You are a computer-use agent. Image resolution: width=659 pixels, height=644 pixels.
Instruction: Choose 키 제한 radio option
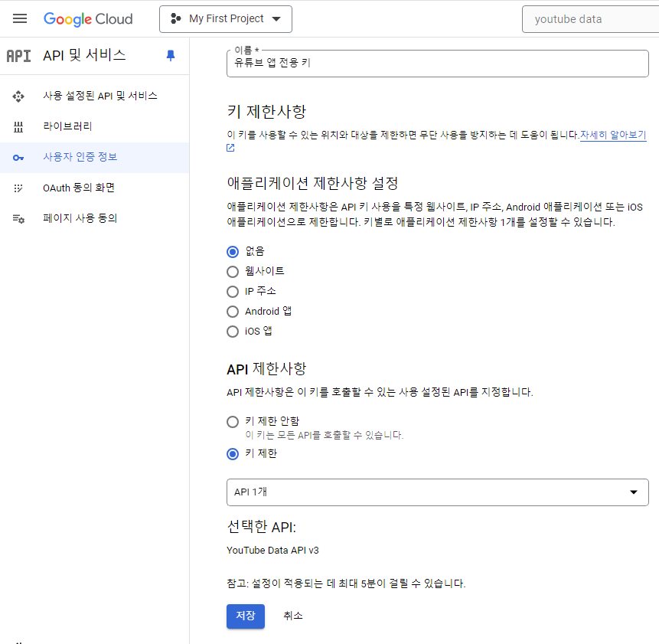[233, 454]
